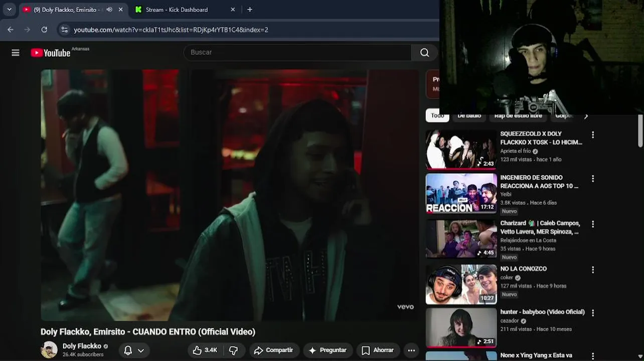Screen dimensions: 644x361
Task: Open the YouTube hamburger guide menu
Action: click(x=16, y=53)
